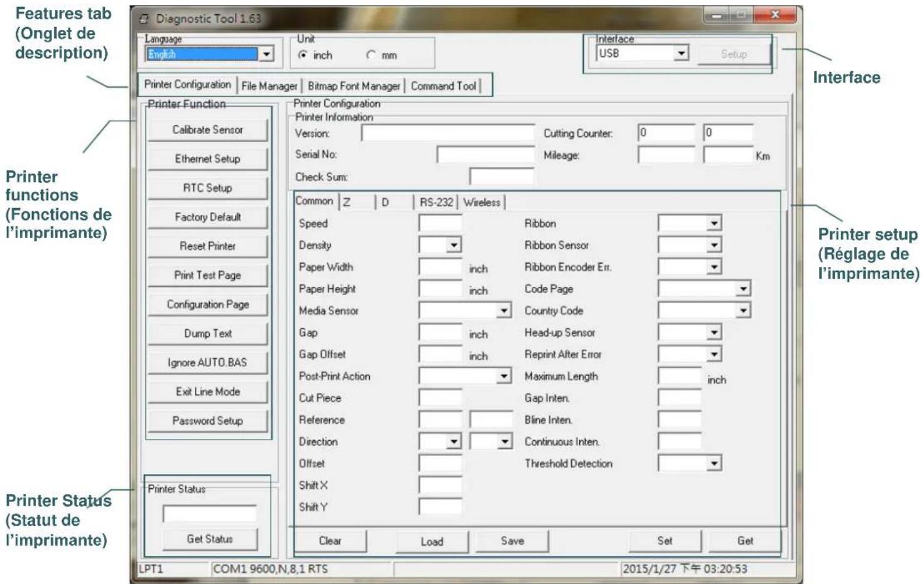Image resolution: width=924 pixels, height=584 pixels.
Task: Click the Configuration Page button
Action: pyautogui.click(x=207, y=305)
